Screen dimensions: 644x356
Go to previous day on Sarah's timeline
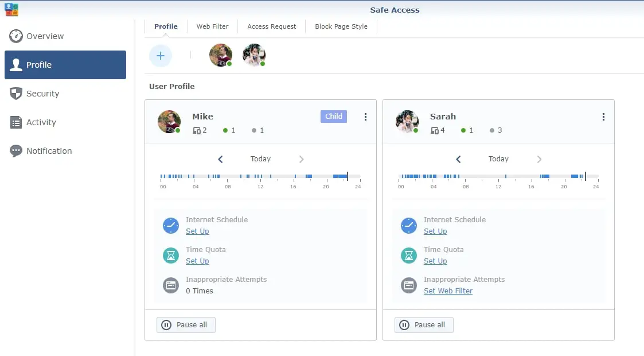pos(458,159)
